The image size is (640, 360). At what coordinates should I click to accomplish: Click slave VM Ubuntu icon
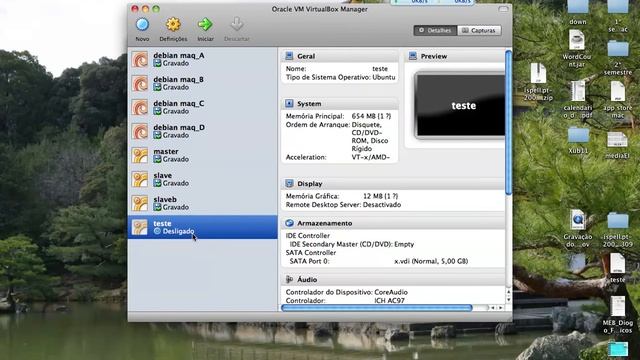pyautogui.click(x=140, y=180)
